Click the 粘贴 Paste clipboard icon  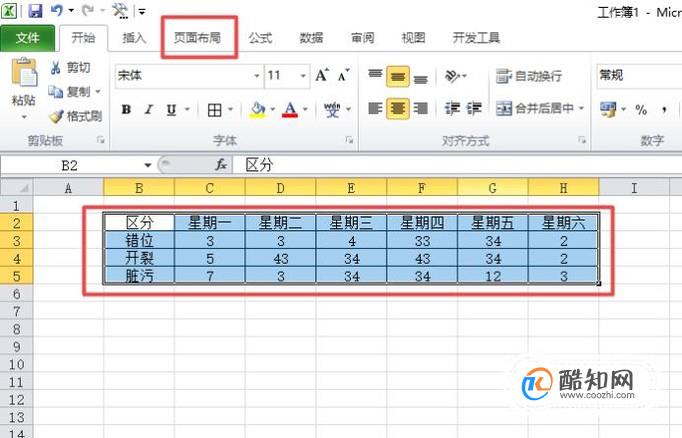tap(24, 72)
